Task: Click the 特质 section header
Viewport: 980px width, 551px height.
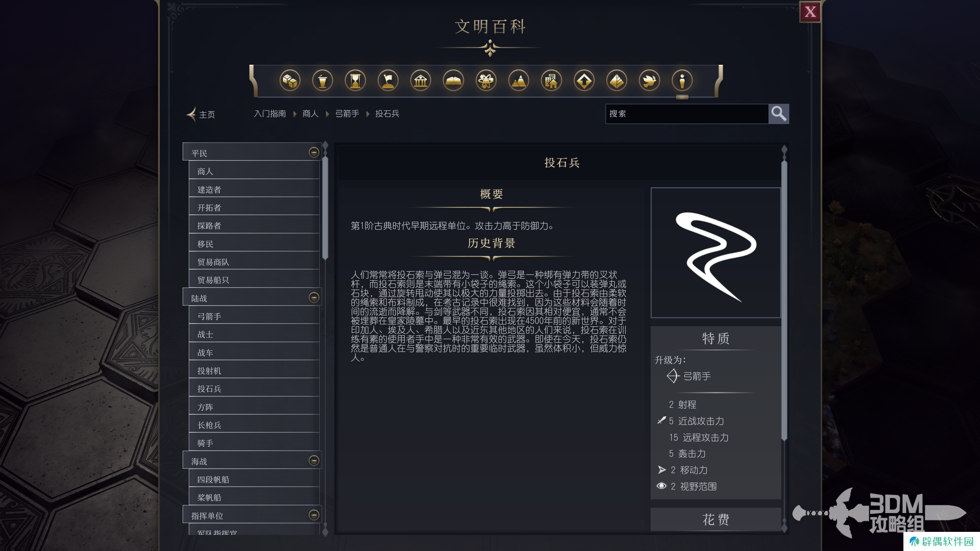Action: (715, 338)
